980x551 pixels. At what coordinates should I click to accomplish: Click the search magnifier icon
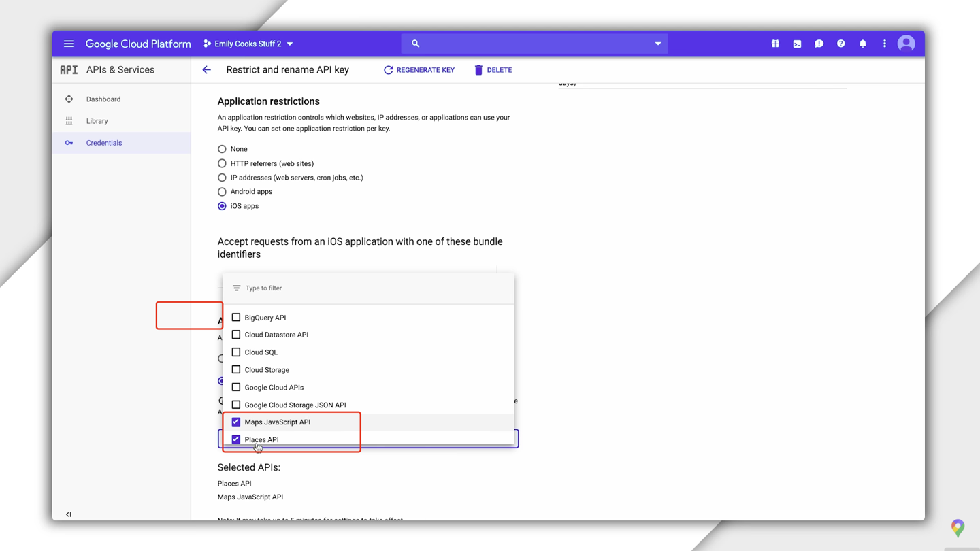click(415, 44)
